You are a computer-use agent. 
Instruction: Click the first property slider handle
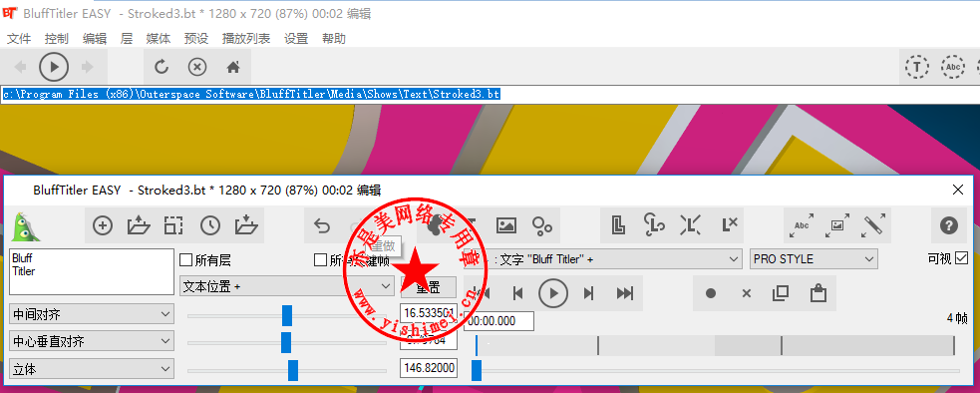click(287, 316)
